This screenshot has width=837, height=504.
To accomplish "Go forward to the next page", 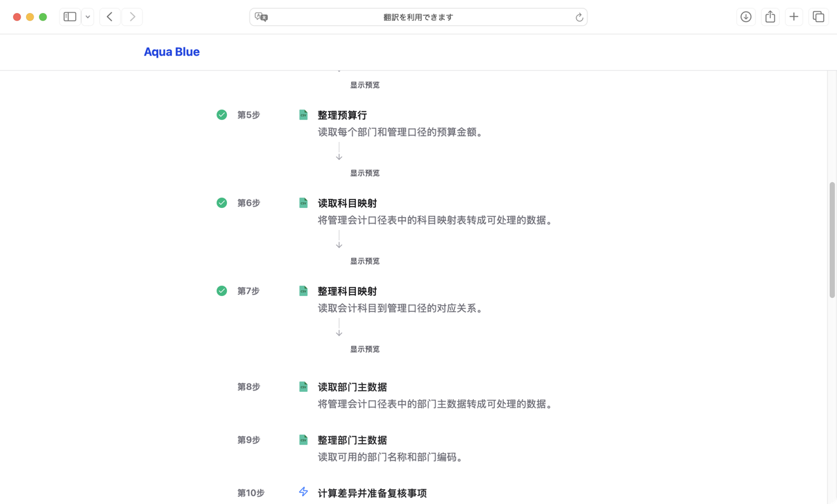I will click(132, 17).
